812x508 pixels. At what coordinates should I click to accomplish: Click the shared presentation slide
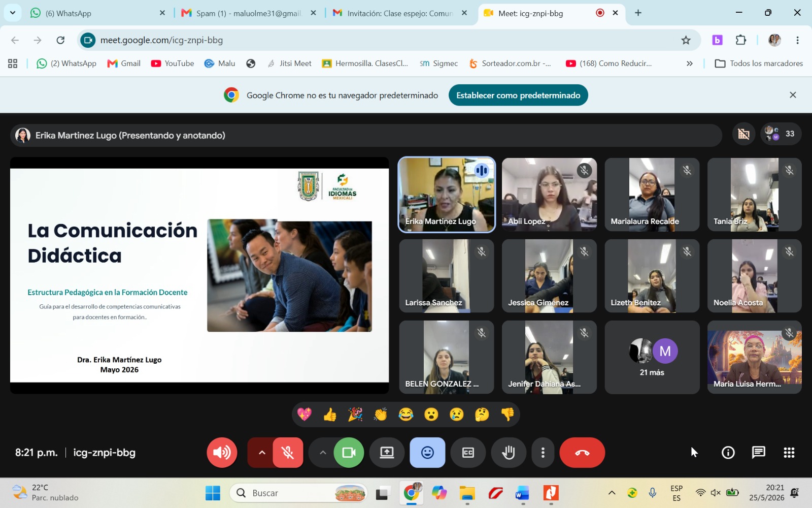pyautogui.click(x=199, y=275)
